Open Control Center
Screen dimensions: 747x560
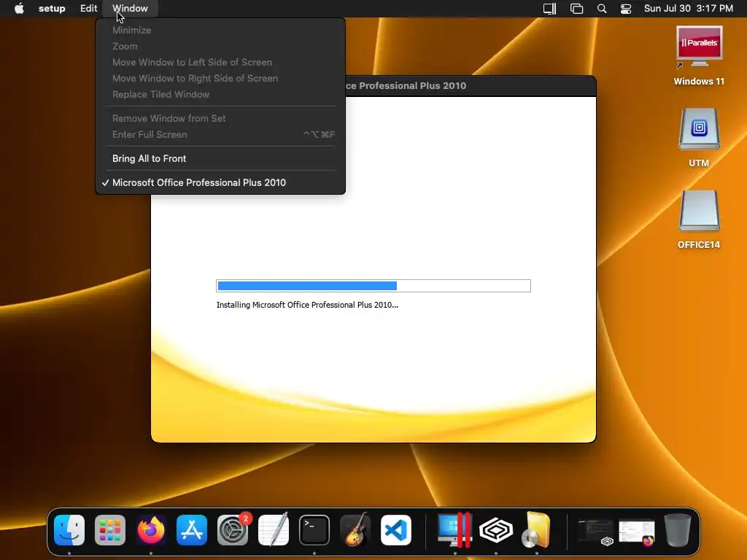(625, 9)
